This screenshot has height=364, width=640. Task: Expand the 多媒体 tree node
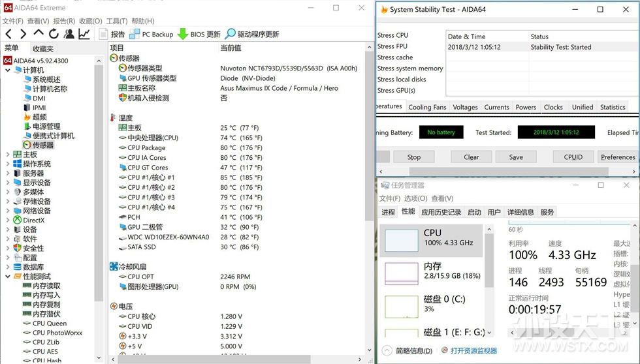8,192
